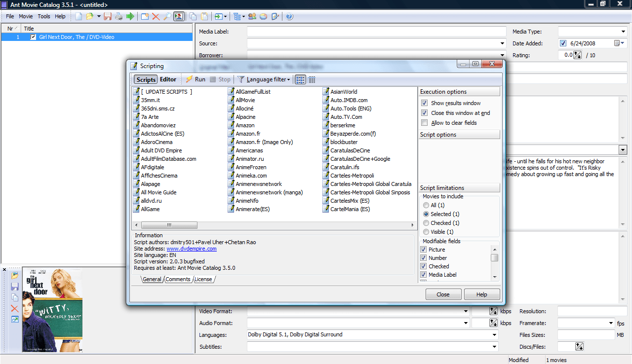Click the blue Help question mark icon
Viewport: 632px width, 364px height.
tap(289, 16)
